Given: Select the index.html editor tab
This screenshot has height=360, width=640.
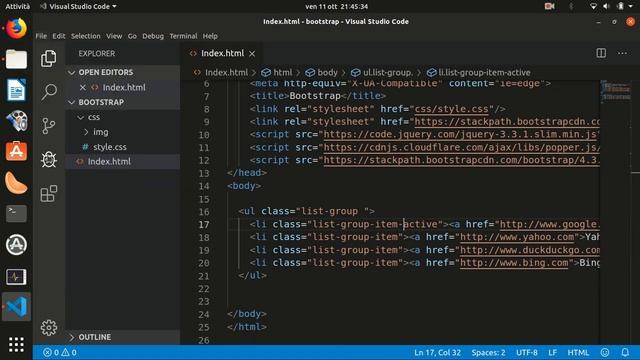Looking at the screenshot, I should click(x=222, y=53).
